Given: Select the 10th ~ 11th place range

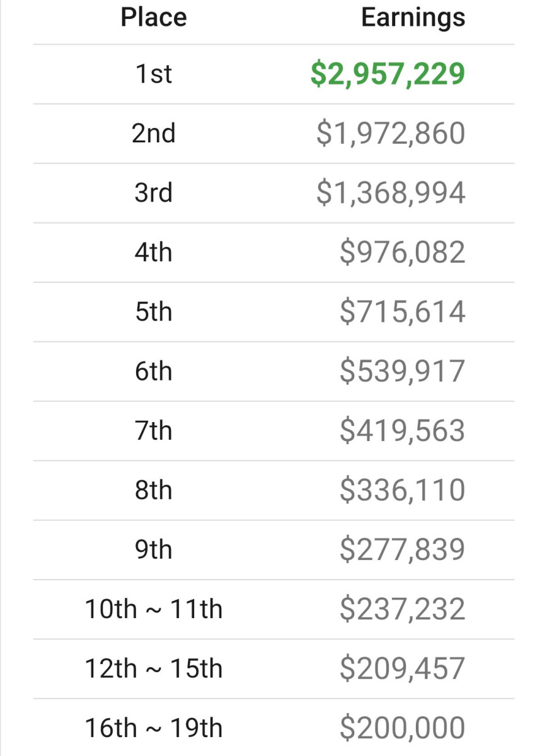Looking at the screenshot, I should coord(154,609).
